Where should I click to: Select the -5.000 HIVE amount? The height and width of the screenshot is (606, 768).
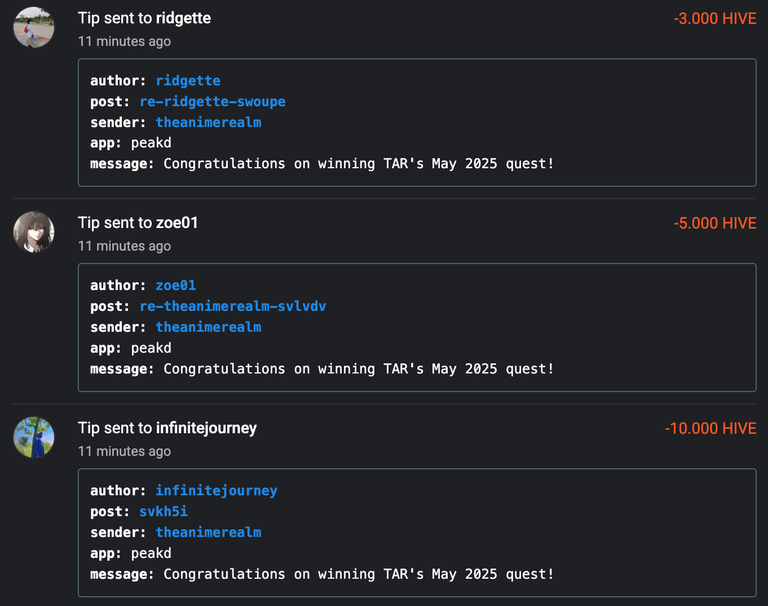pyautogui.click(x=715, y=223)
